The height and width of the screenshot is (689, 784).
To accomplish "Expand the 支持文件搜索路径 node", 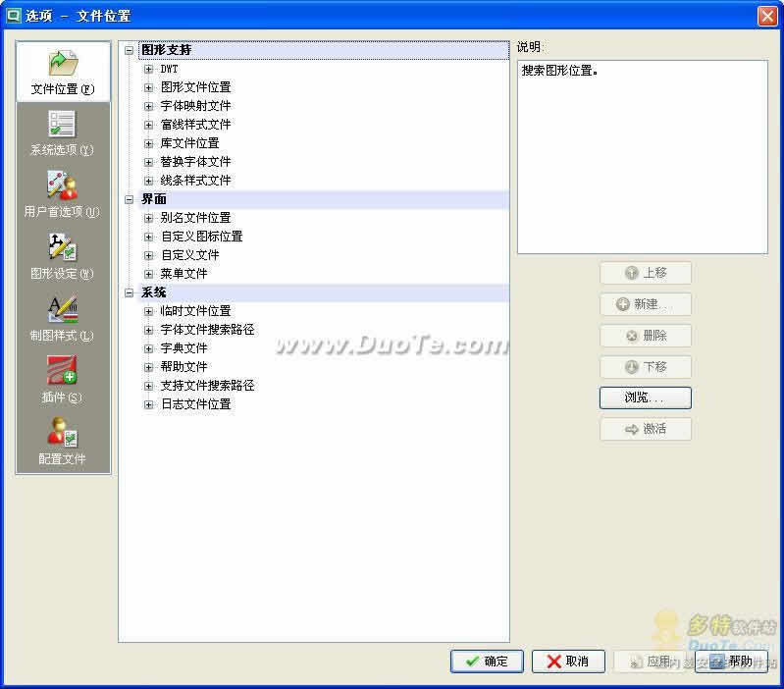I will (148, 386).
